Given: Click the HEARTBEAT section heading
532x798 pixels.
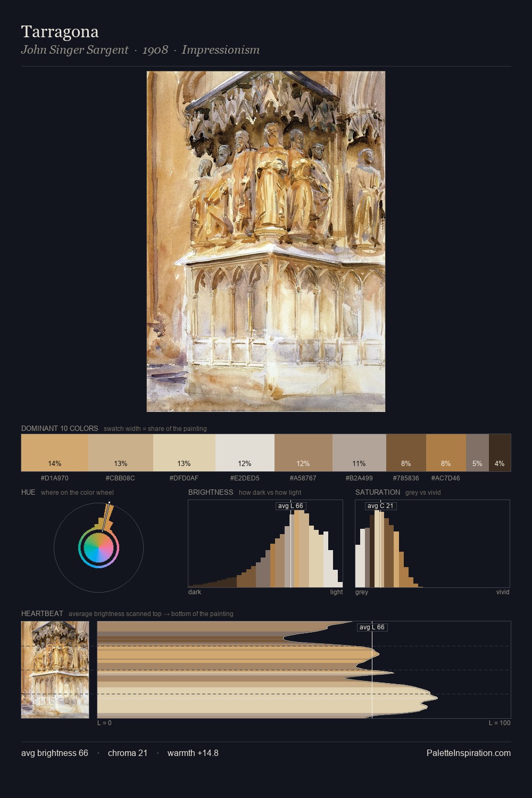Looking at the screenshot, I should point(42,613).
